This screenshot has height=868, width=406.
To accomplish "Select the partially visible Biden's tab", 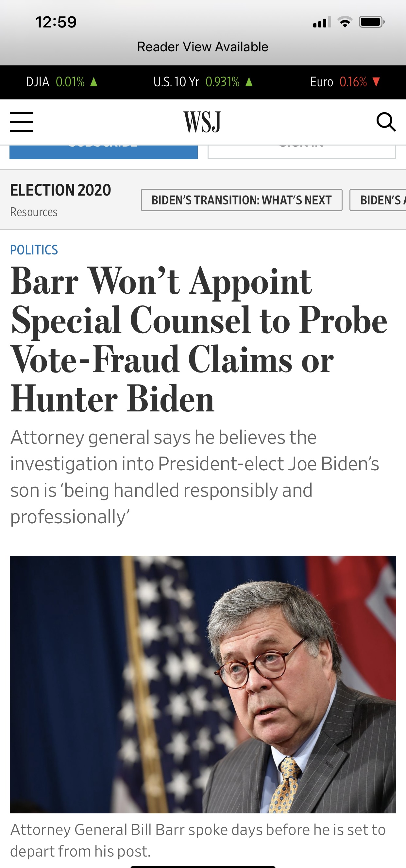I will click(x=378, y=200).
